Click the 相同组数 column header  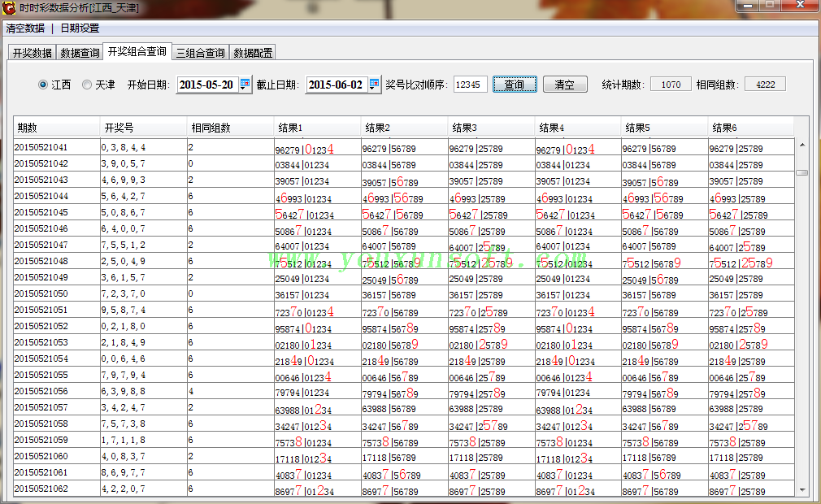pos(230,128)
